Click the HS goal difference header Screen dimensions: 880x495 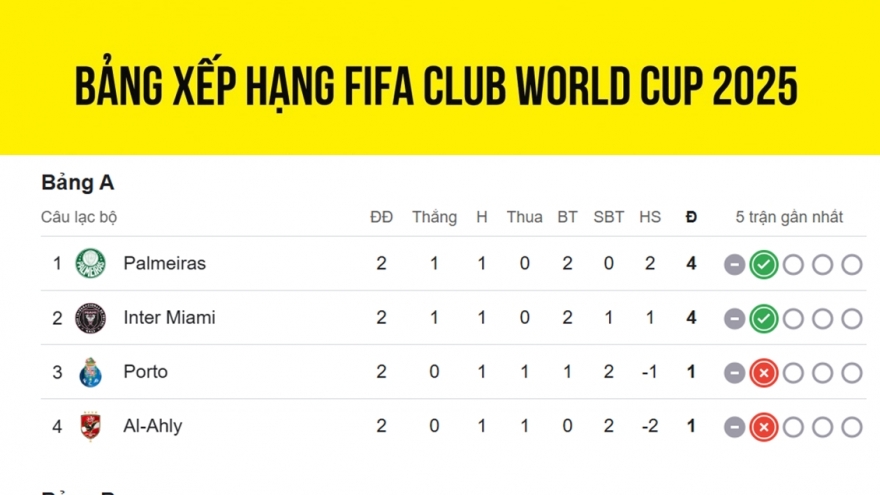[650, 217]
